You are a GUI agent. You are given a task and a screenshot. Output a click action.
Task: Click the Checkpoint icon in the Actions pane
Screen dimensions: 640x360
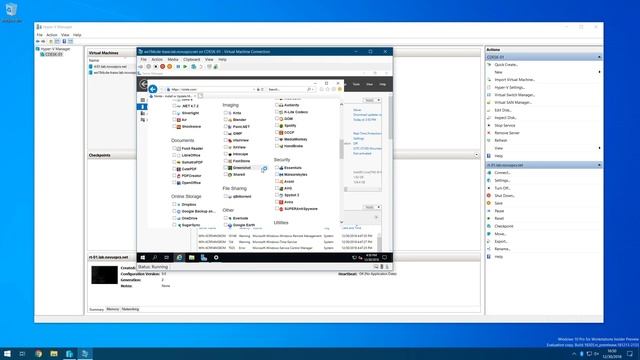click(x=489, y=226)
